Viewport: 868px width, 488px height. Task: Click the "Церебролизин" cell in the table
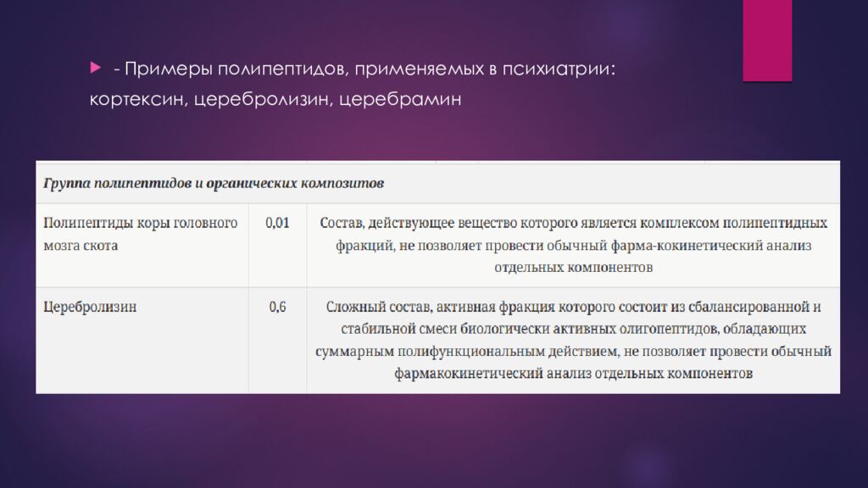click(x=90, y=307)
